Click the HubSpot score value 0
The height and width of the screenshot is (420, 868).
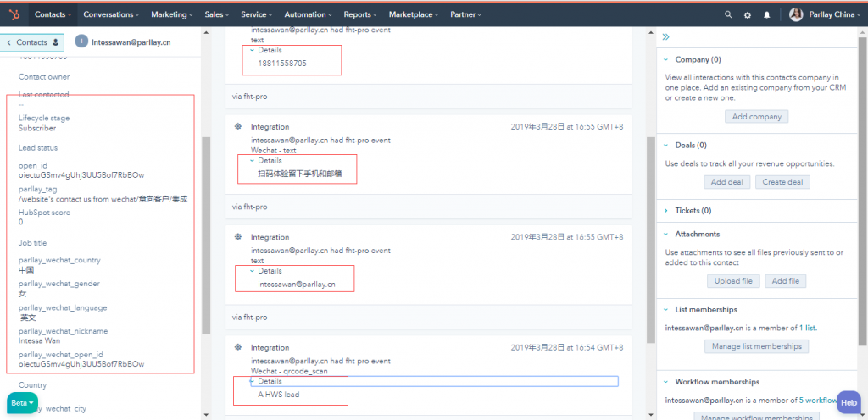click(x=21, y=222)
